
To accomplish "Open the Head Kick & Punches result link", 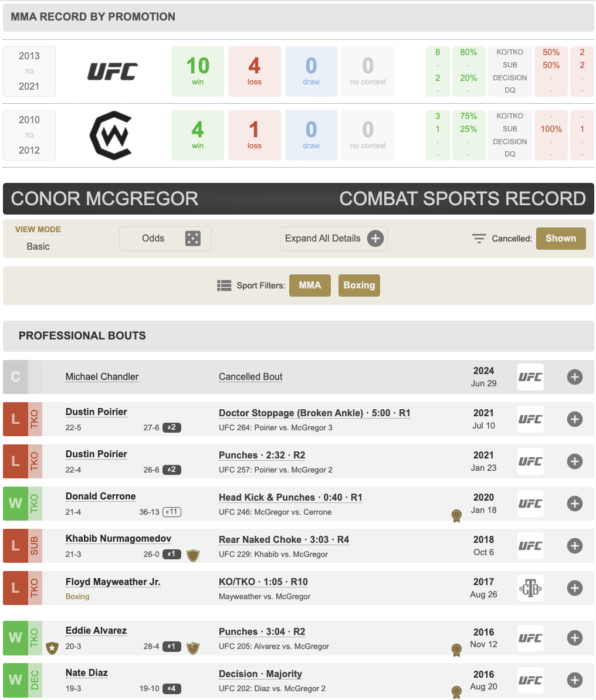I will [290, 497].
